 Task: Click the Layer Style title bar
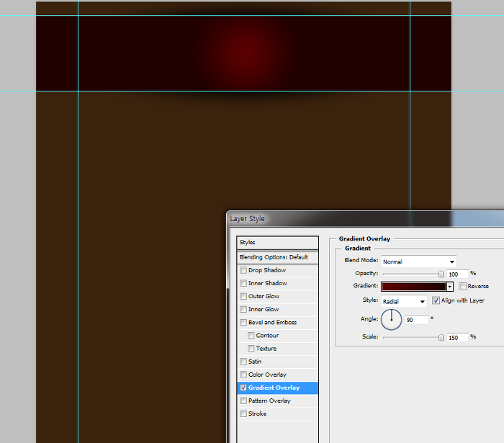(x=365, y=218)
